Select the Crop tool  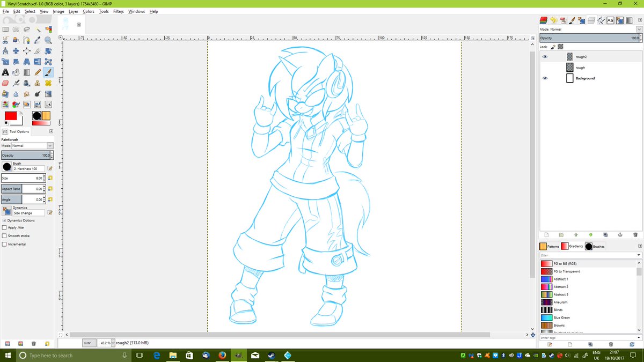[38, 51]
